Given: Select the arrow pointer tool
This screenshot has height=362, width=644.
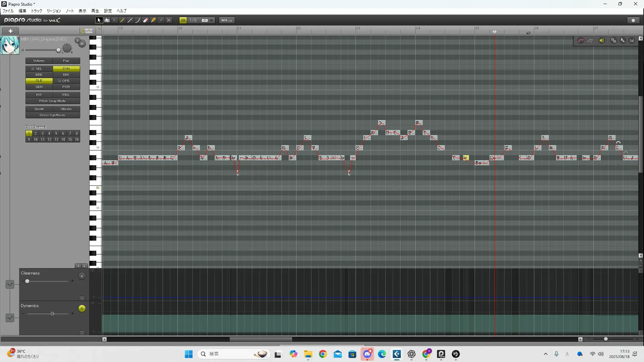Looking at the screenshot, I should [x=99, y=20].
